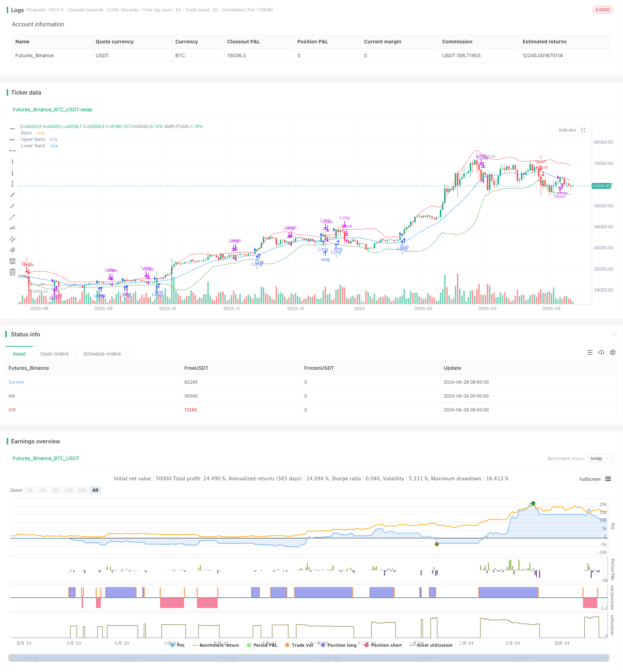Toggle the Trade Vol series
The image size is (623, 672).
click(x=299, y=645)
